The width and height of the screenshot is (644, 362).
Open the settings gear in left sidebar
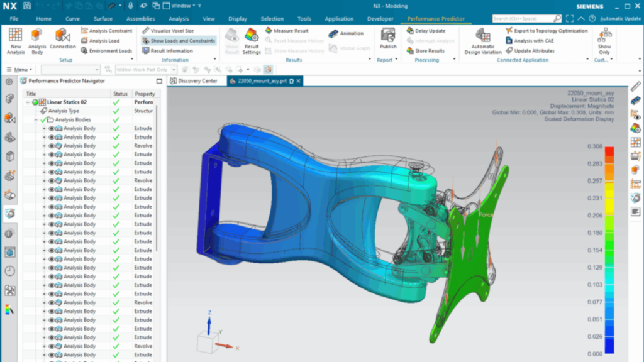9,82
